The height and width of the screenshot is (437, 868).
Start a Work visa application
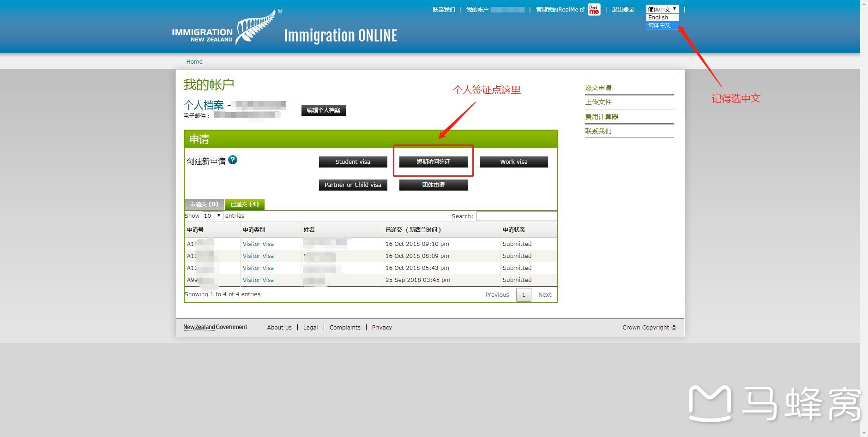point(513,162)
